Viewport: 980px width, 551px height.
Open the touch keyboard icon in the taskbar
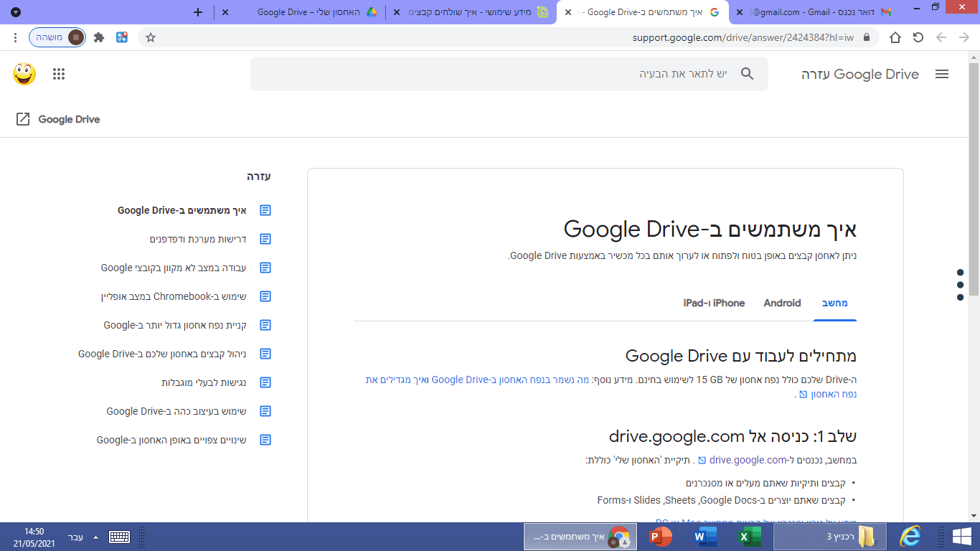click(119, 537)
